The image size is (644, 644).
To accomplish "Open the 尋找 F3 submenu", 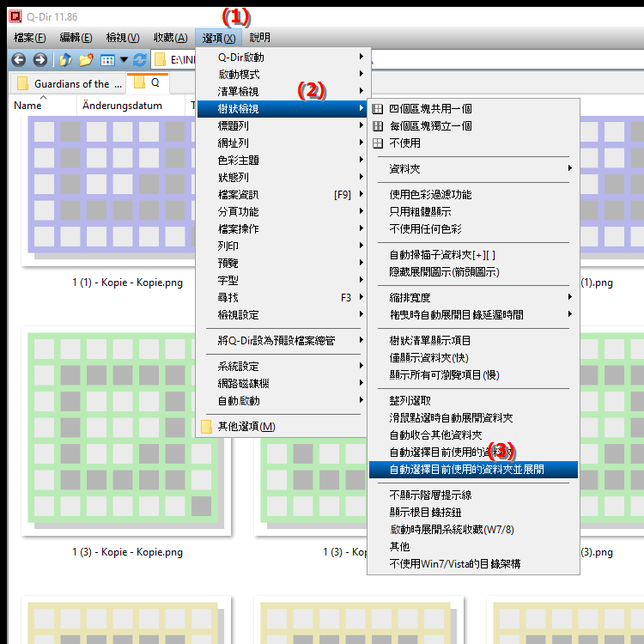I will coord(283,298).
